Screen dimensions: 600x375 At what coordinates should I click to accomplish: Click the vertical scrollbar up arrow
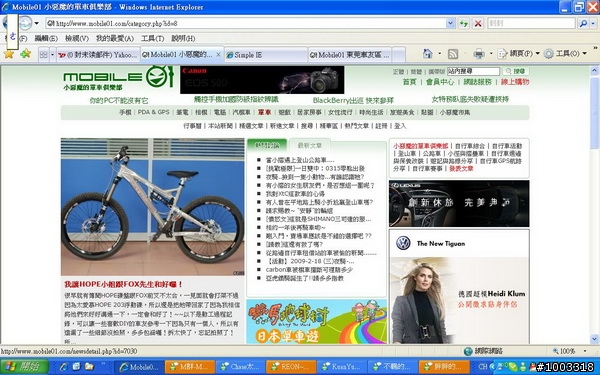coord(594,70)
